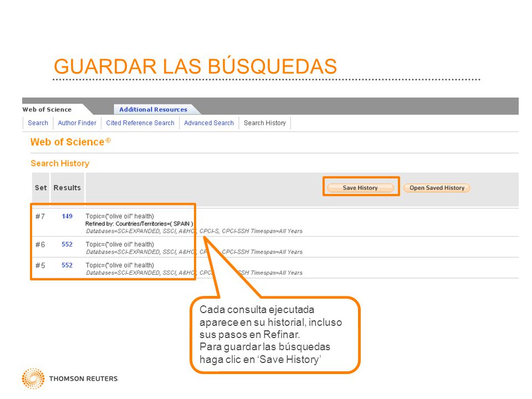Click the Save History button
This screenshot has width=532, height=399.
pyautogui.click(x=360, y=188)
